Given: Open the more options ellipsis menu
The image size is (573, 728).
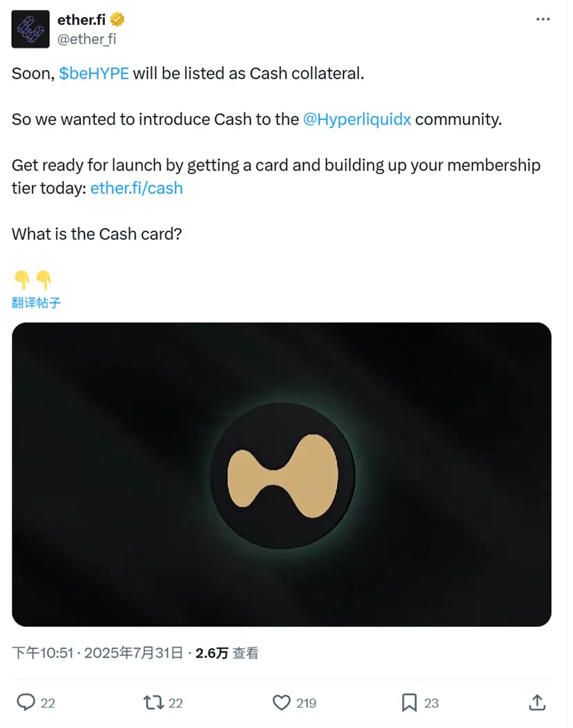Looking at the screenshot, I should pos(544,19).
